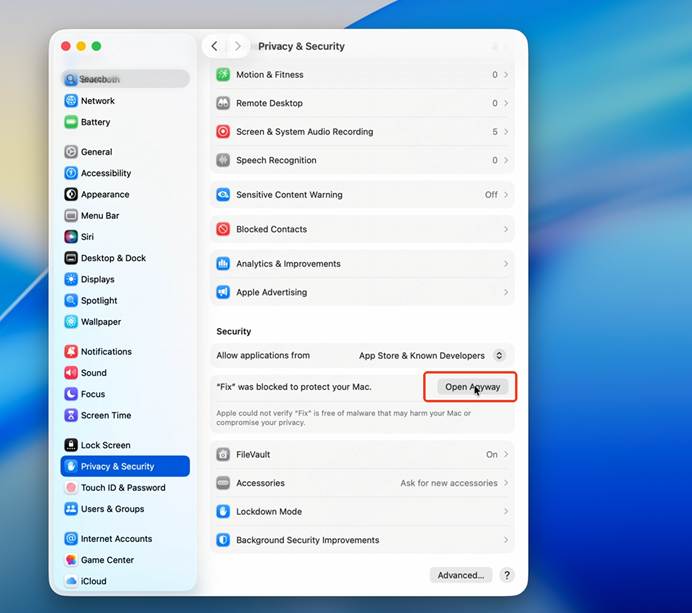Click the Siri icon in sidebar
The width and height of the screenshot is (692, 613).
click(x=71, y=237)
